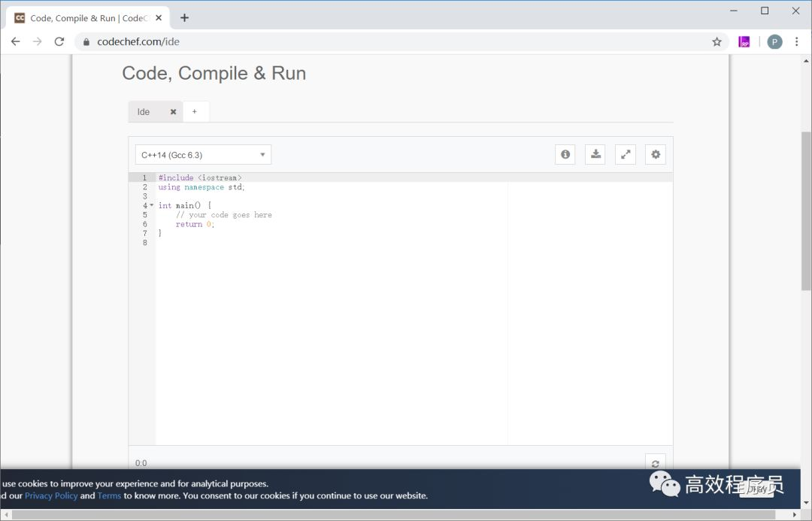Close the Ide editor tab
This screenshot has width=812, height=521.
[x=174, y=112]
